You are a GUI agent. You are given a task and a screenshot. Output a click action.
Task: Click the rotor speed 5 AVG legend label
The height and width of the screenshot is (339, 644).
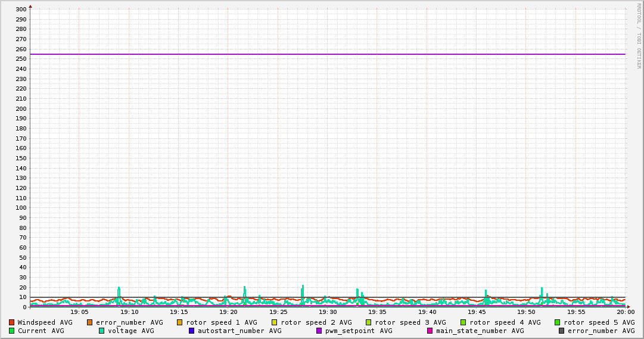[x=599, y=322]
